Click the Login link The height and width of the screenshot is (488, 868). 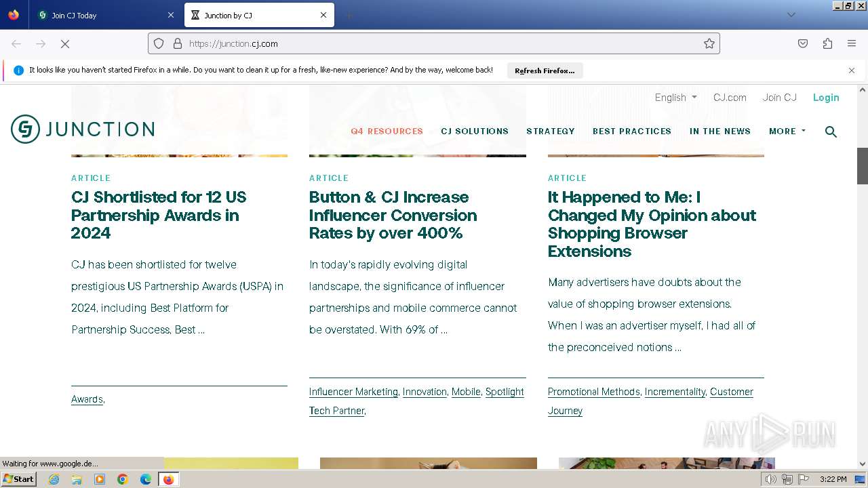(x=826, y=98)
